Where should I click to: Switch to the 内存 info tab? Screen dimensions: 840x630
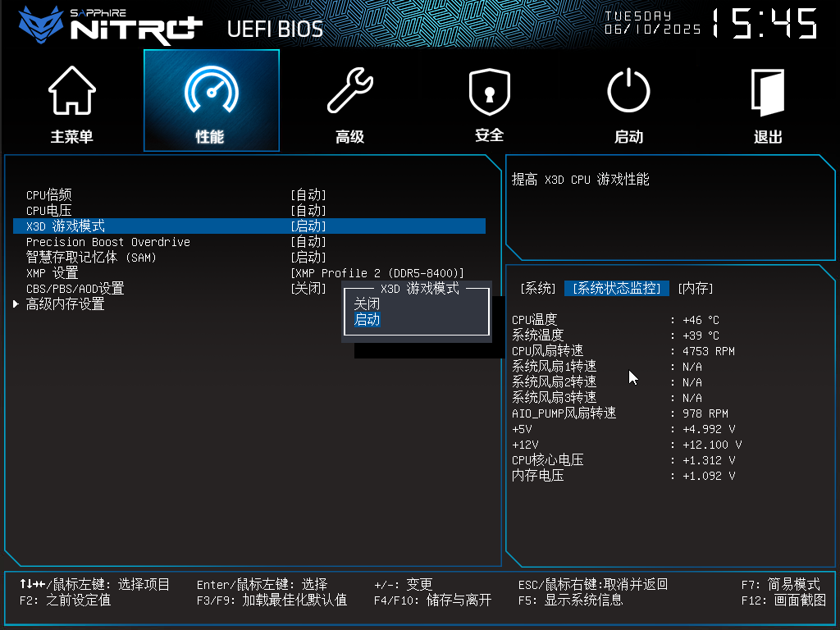click(x=695, y=289)
